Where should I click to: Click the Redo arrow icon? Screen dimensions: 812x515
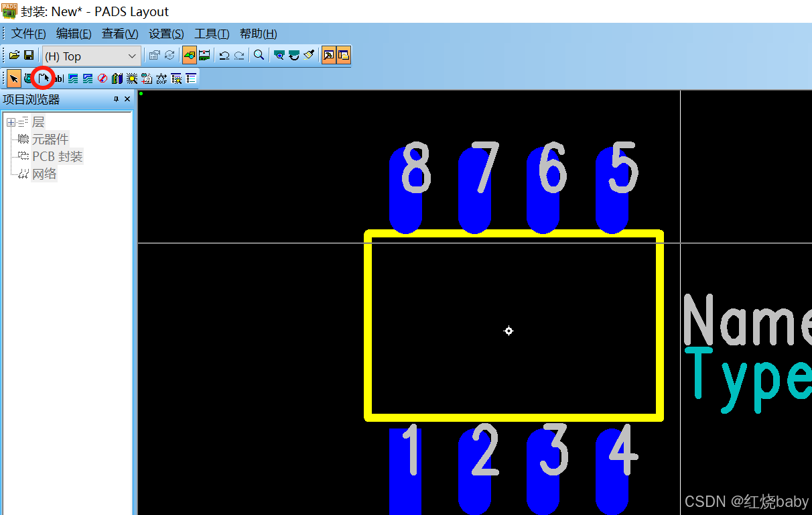239,55
